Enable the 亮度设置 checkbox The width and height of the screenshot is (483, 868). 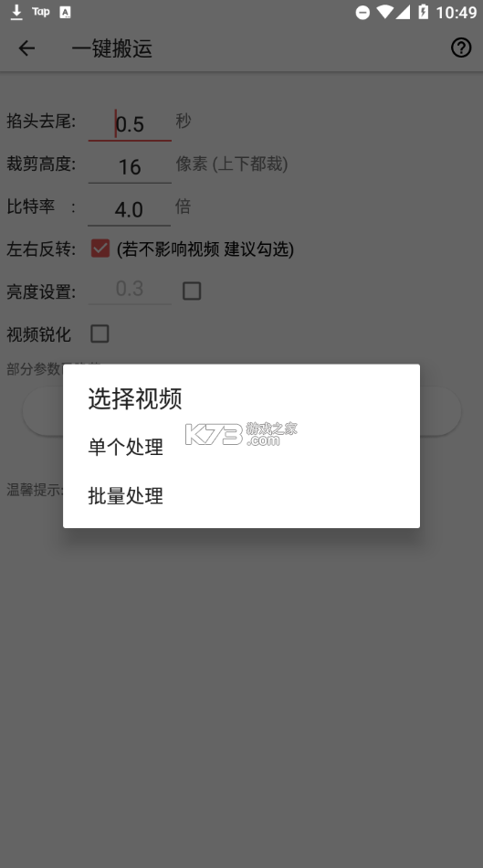click(x=192, y=291)
